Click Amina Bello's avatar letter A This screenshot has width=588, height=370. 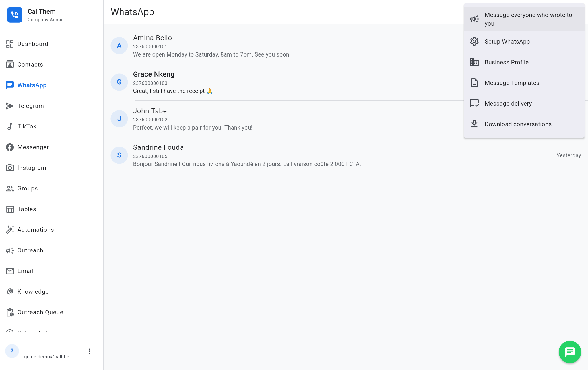(119, 46)
